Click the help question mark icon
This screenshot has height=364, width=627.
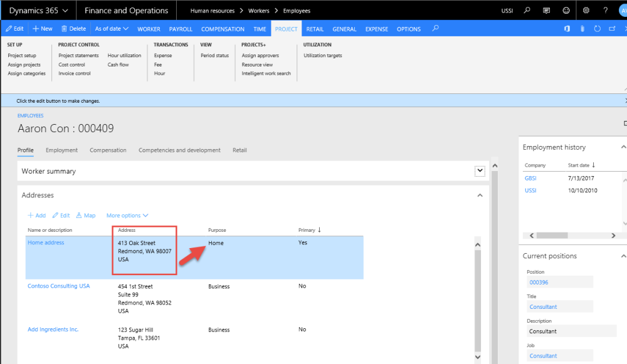605,11
